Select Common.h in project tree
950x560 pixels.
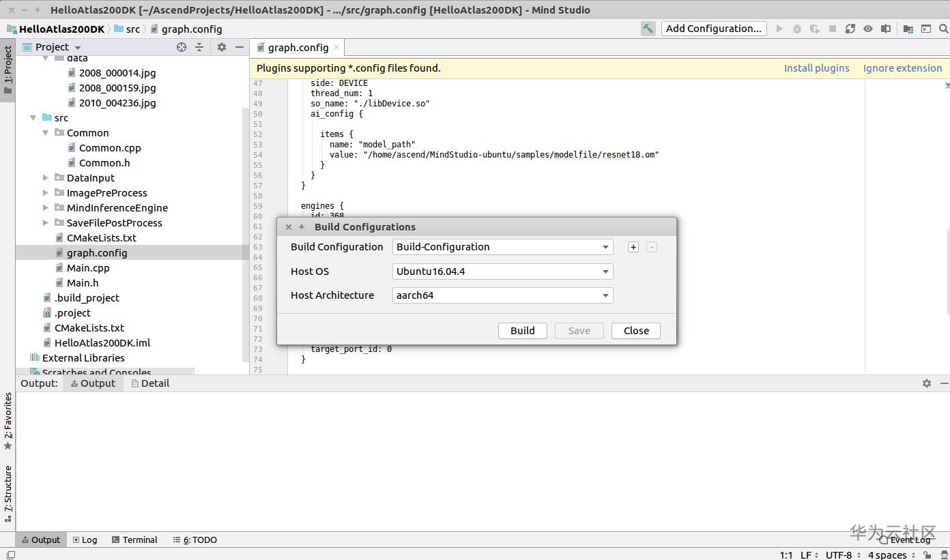click(104, 163)
